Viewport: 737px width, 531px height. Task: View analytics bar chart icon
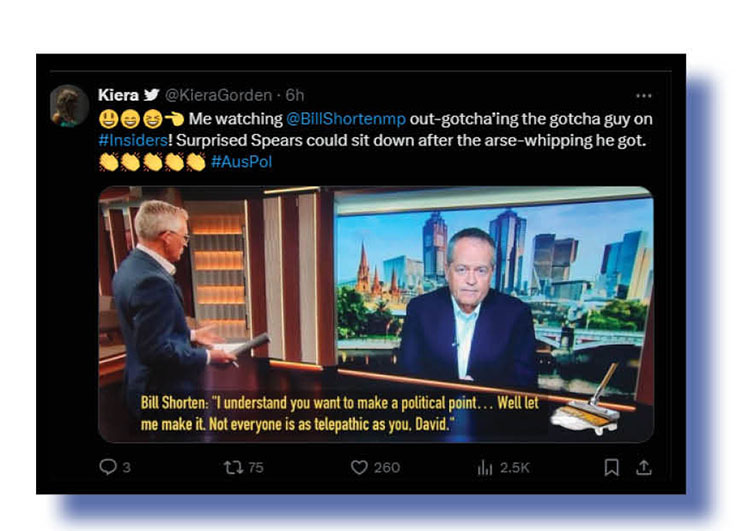click(x=485, y=468)
